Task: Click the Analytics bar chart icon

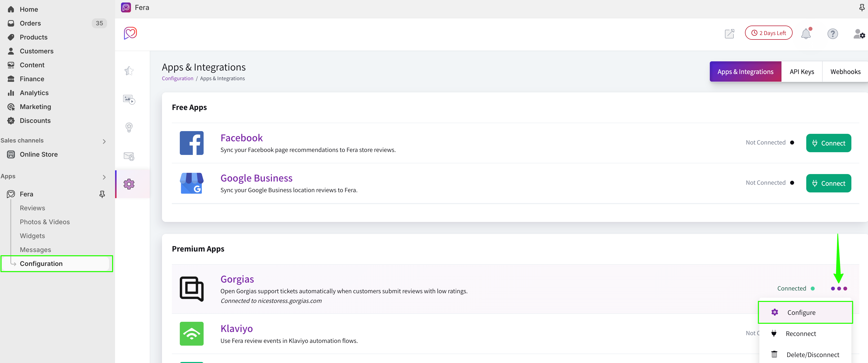Action: pyautogui.click(x=11, y=93)
